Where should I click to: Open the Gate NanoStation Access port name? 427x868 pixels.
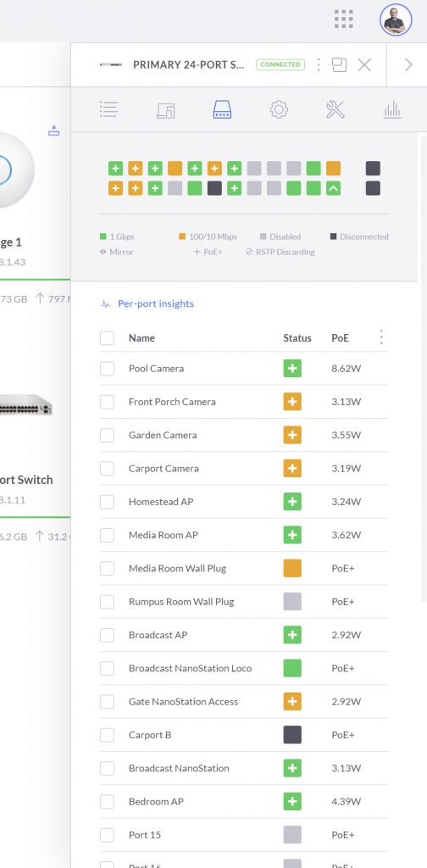tap(183, 702)
